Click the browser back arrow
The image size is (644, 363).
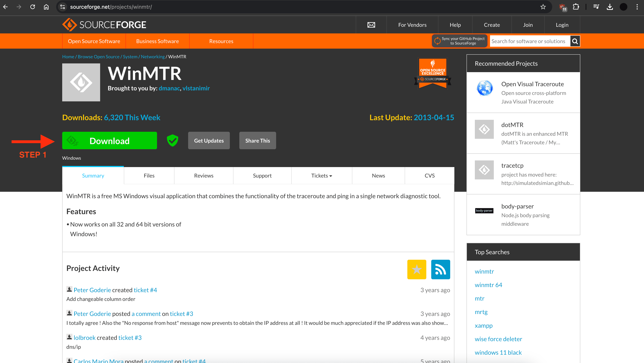pyautogui.click(x=5, y=7)
